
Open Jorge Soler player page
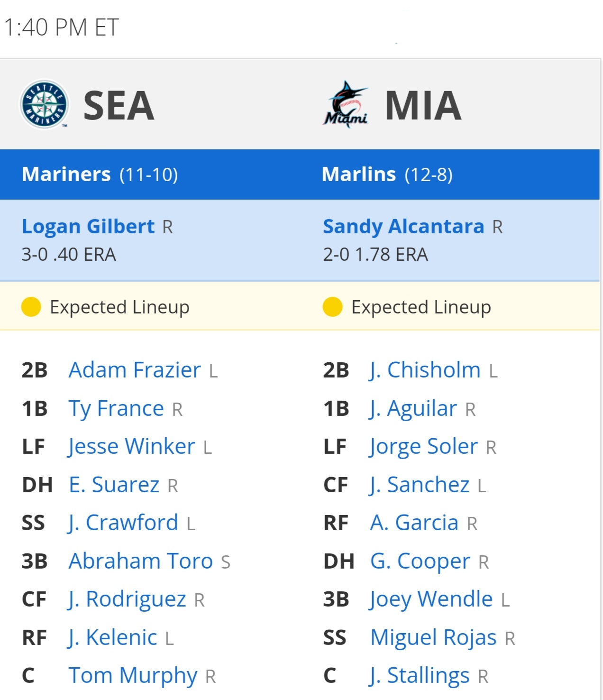point(424,446)
